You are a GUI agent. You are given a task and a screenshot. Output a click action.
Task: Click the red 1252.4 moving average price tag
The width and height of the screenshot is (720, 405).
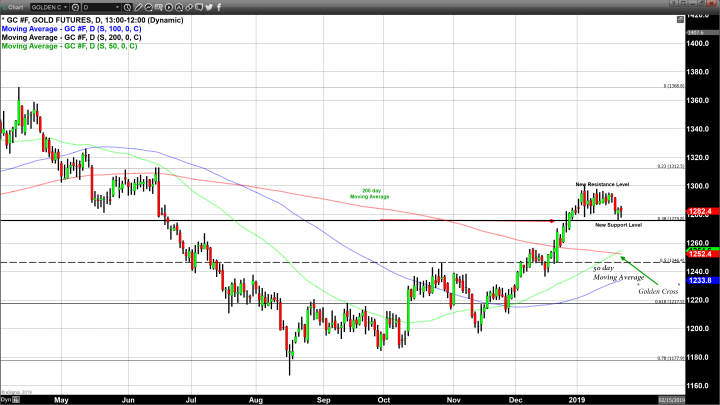click(x=699, y=255)
